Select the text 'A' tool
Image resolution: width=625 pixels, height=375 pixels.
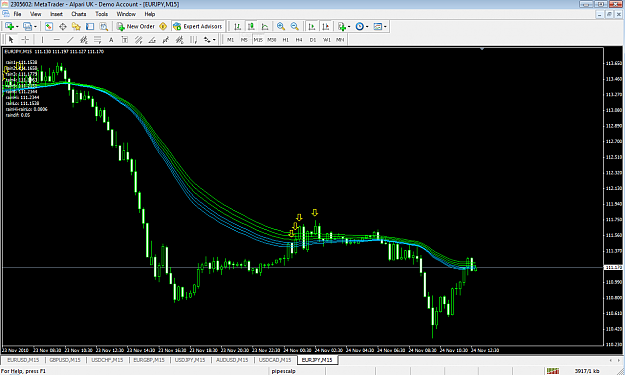point(111,39)
